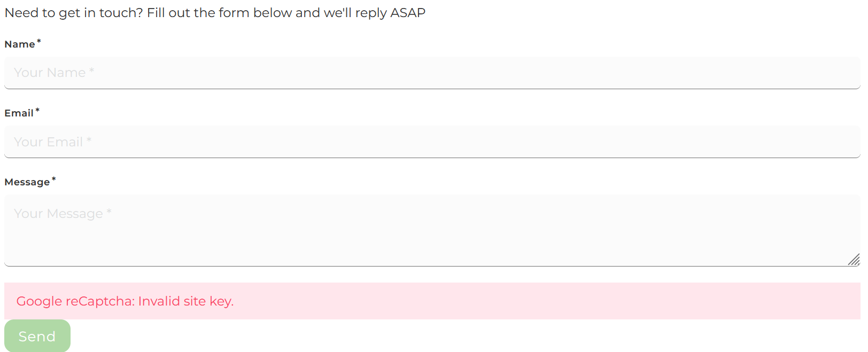Focus the Your Email input field
This screenshot has width=868, height=352.
[x=432, y=142]
